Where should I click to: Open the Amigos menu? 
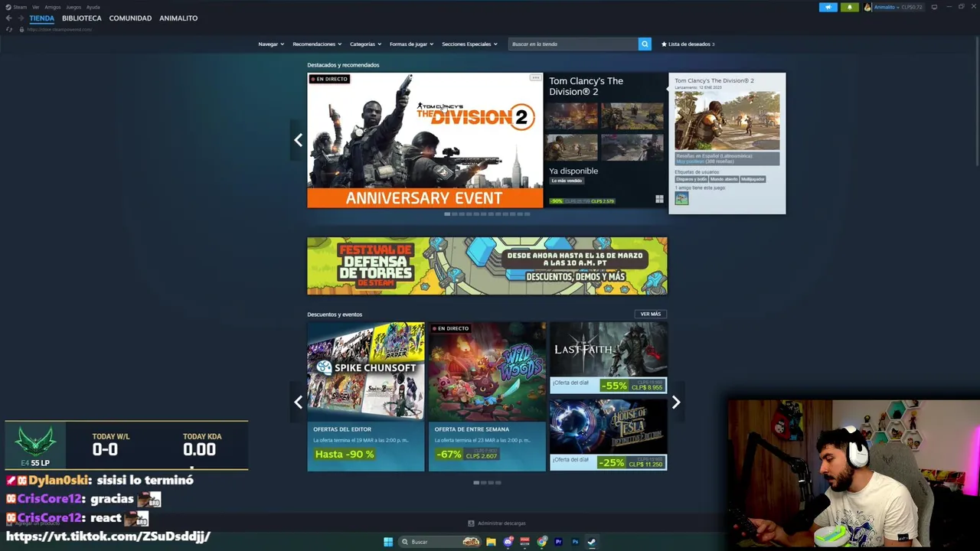pyautogui.click(x=52, y=7)
